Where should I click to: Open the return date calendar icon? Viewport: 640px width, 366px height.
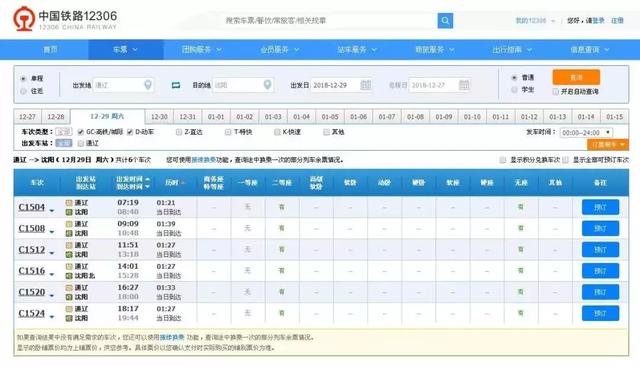coord(464,85)
